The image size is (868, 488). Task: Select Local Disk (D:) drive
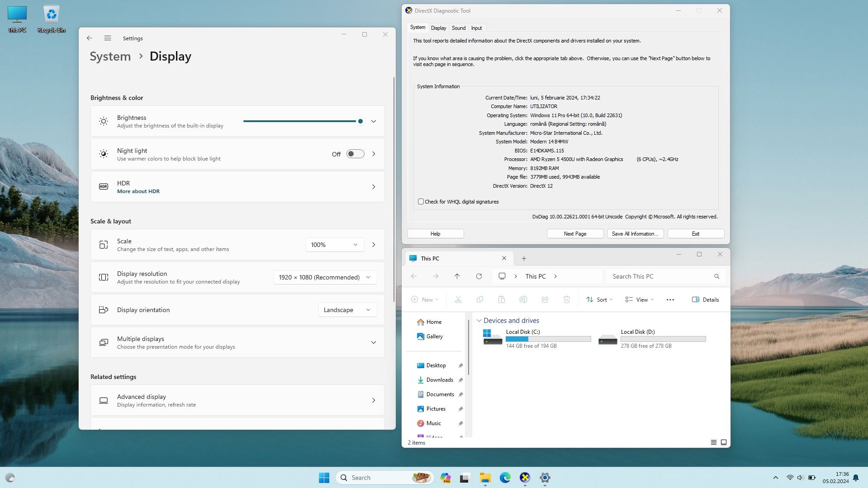coord(652,339)
